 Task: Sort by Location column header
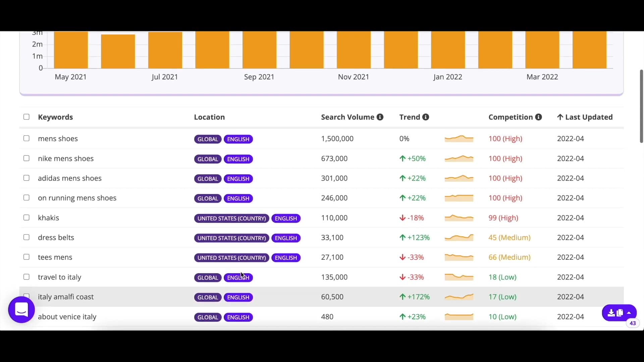(x=209, y=117)
